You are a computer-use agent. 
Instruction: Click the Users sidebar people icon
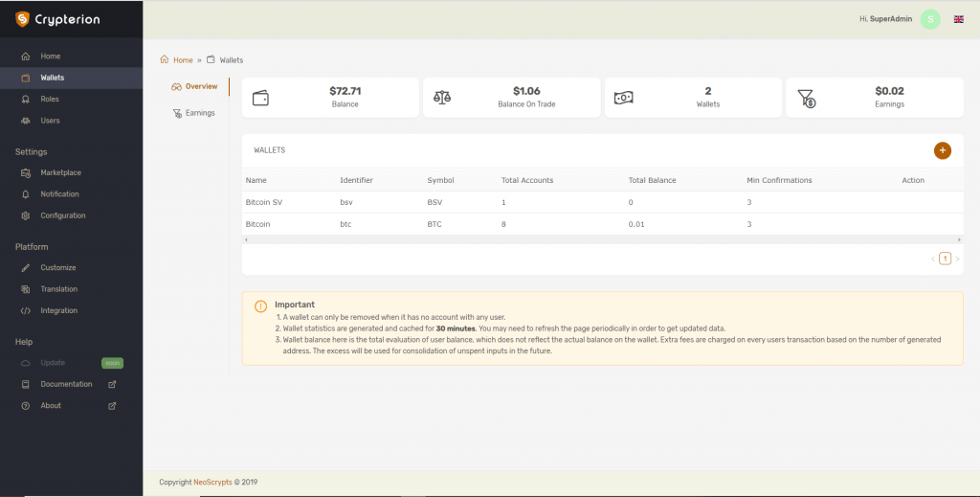(26, 121)
